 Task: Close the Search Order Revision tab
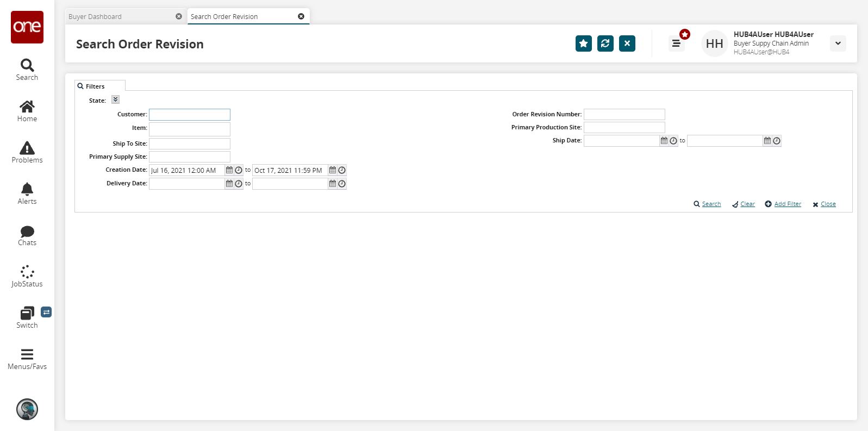301,16
